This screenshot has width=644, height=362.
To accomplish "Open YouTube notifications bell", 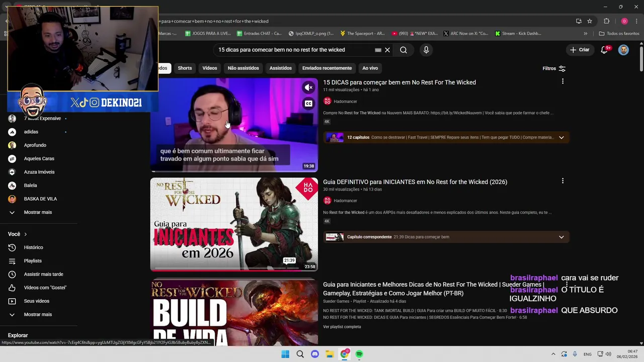I will (604, 50).
